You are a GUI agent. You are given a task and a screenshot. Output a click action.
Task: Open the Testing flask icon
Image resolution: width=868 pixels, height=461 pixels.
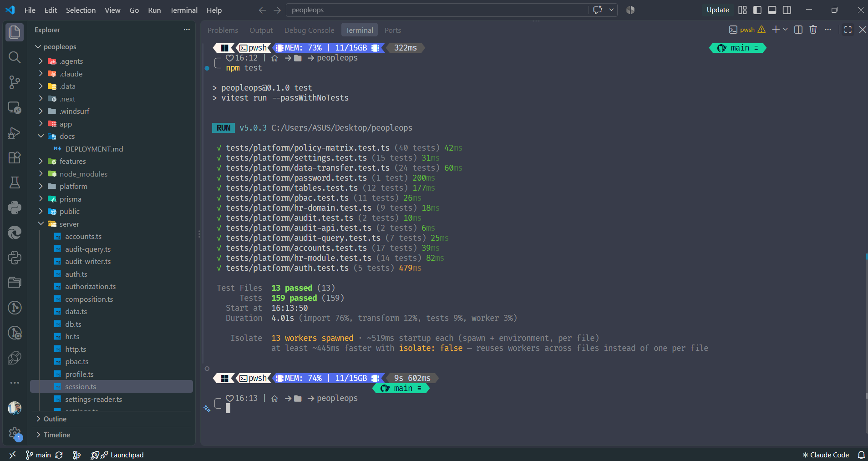[15, 182]
